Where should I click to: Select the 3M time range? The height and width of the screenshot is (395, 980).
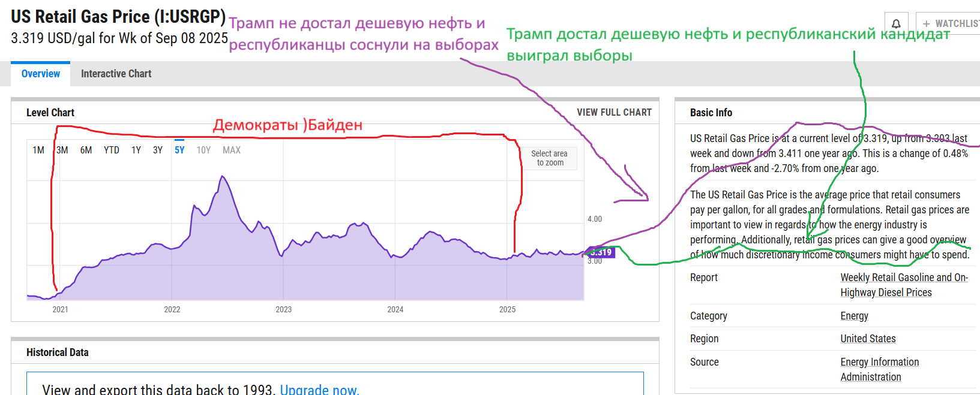(62, 150)
